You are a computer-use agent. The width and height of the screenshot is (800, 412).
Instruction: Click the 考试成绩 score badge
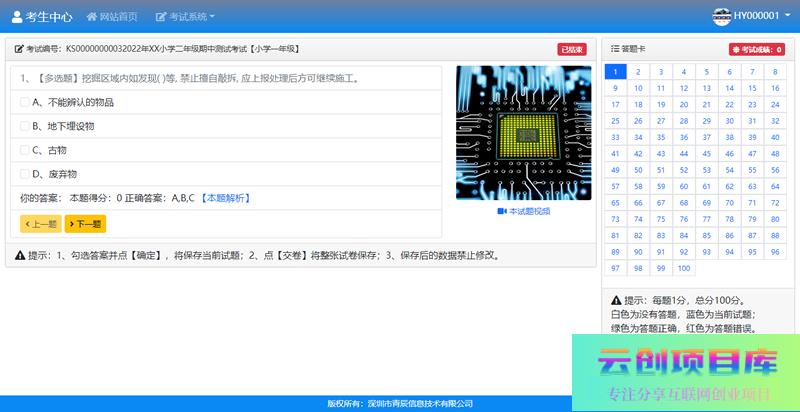point(757,49)
